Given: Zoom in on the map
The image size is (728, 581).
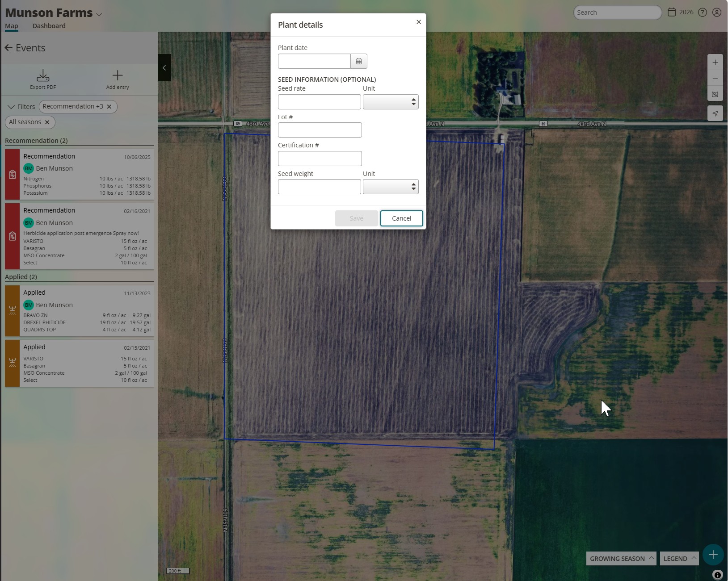Looking at the screenshot, I should click(715, 63).
